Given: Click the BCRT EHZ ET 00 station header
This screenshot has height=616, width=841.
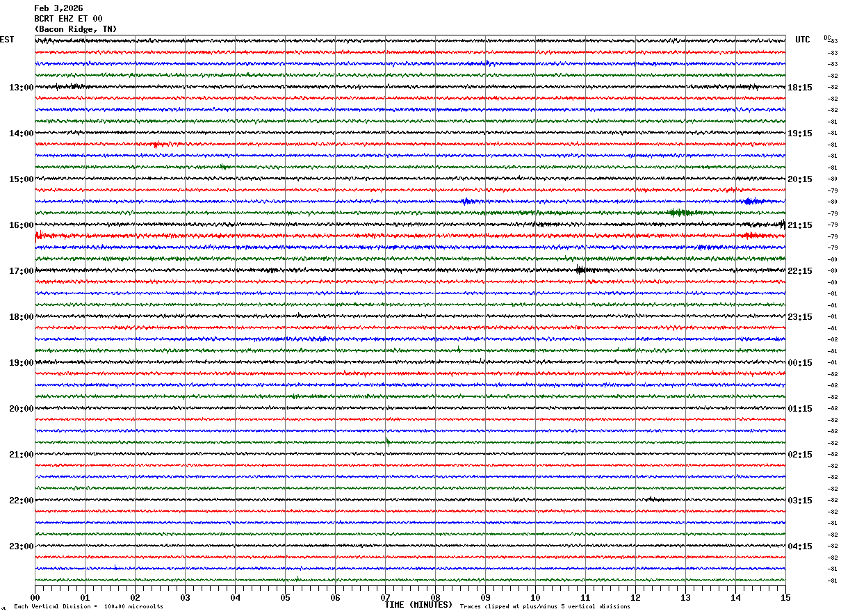Looking at the screenshot, I should 68,19.
